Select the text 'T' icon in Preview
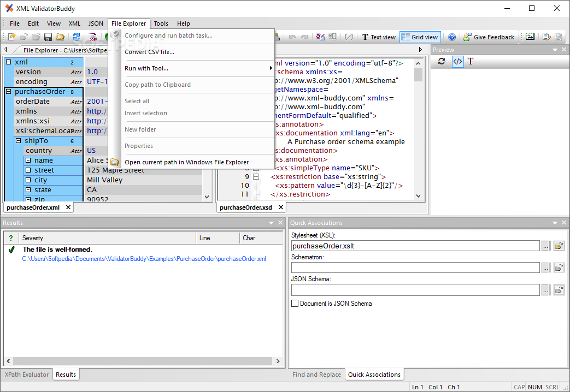Viewport: 570px width, 392px height. pyautogui.click(x=471, y=62)
